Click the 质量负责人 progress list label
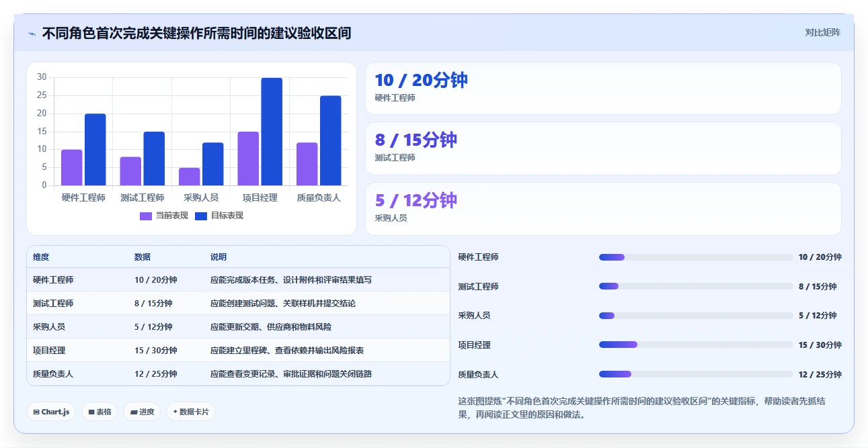Image resolution: width=868 pixels, height=448 pixels. coord(479,374)
